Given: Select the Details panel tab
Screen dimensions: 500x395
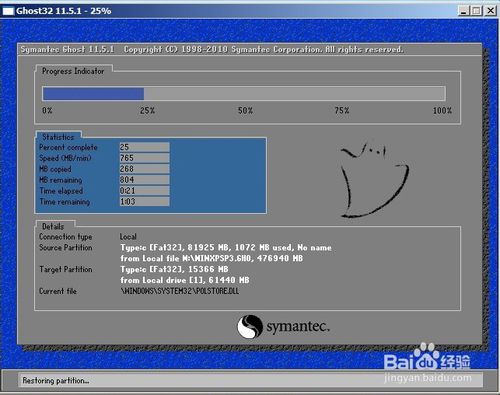Looking at the screenshot, I should pos(53,227).
